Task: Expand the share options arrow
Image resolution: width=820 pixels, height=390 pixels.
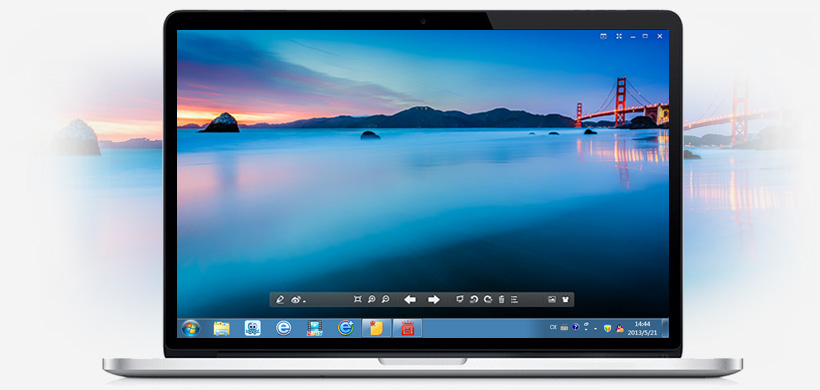Action: pos(304,301)
